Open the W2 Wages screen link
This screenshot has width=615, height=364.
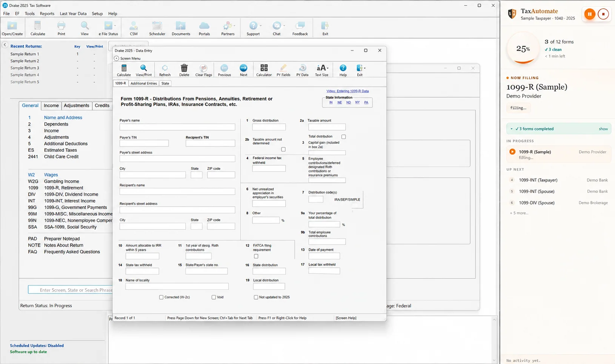click(51, 175)
